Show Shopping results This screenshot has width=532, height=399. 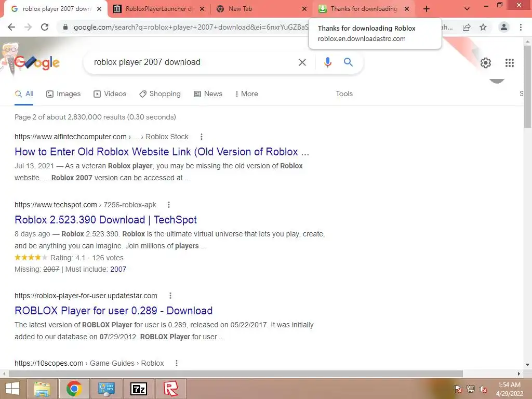tap(160, 94)
